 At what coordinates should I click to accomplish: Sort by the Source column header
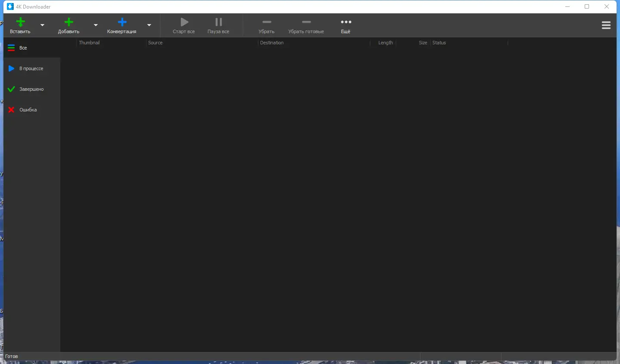201,43
